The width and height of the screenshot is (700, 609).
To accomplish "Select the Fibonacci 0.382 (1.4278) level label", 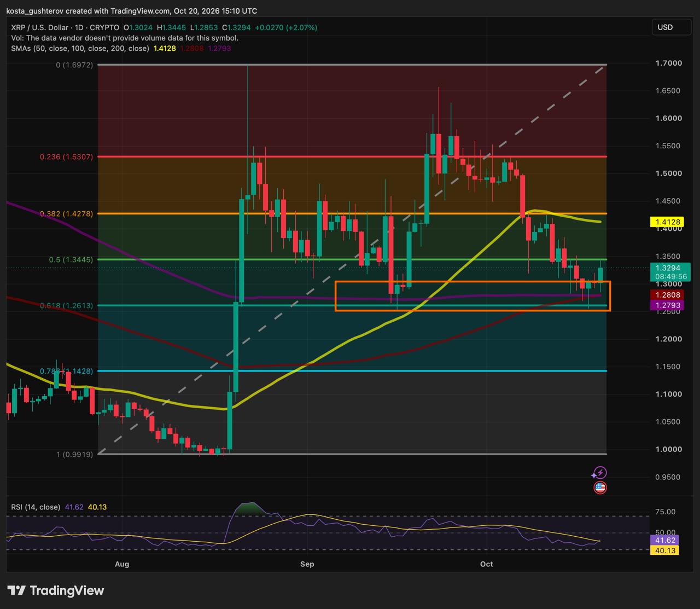I will [x=66, y=213].
